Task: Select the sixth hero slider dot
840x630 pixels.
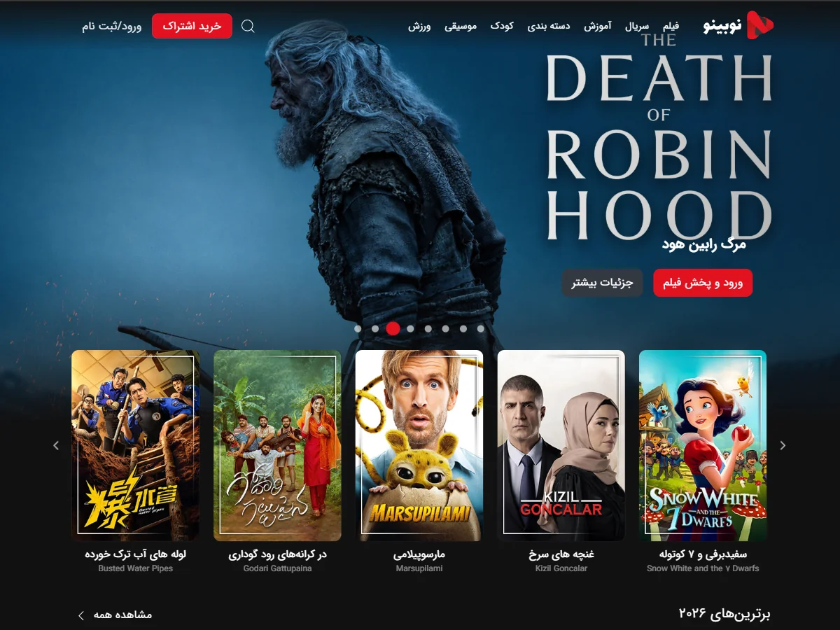Action: pyautogui.click(x=445, y=328)
